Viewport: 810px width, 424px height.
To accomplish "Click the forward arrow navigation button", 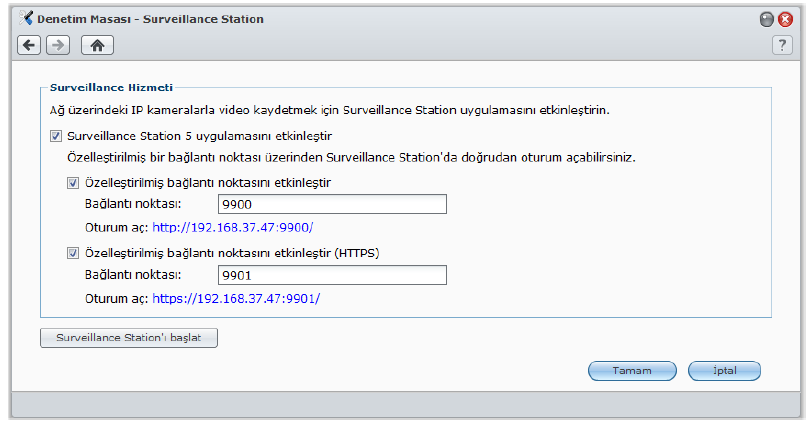I will pyautogui.click(x=58, y=45).
